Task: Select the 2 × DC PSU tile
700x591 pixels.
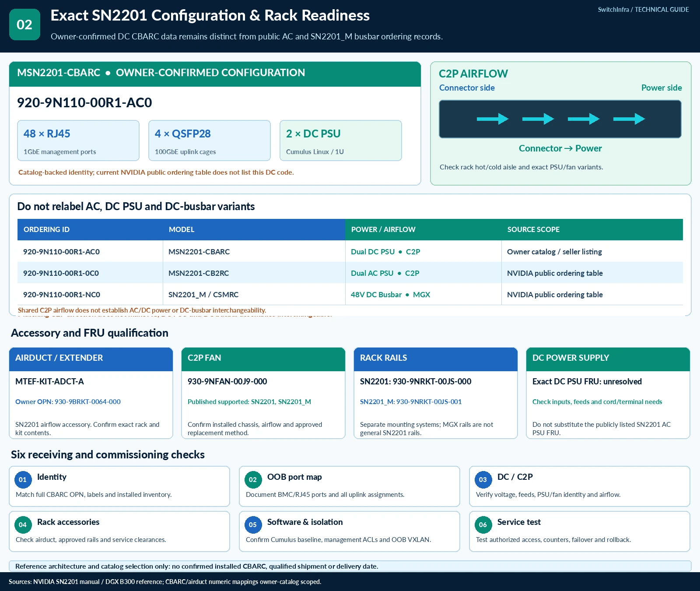Action: click(x=341, y=141)
